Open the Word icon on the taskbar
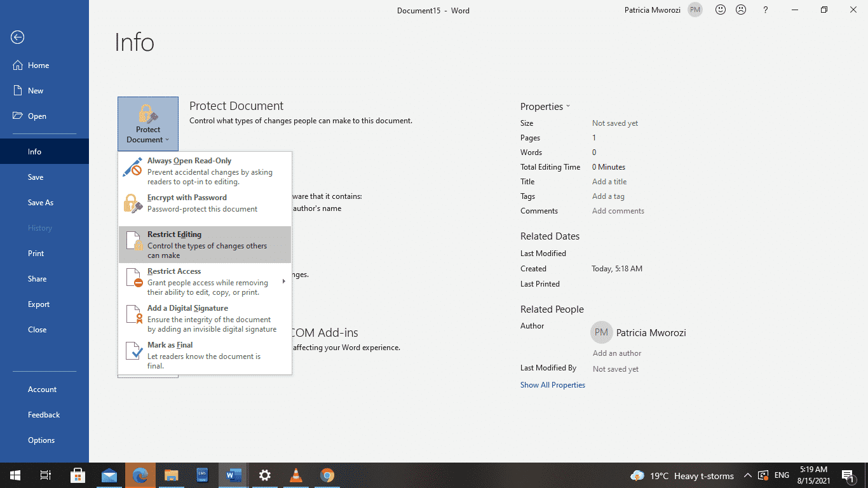This screenshot has height=488, width=868. [233, 475]
